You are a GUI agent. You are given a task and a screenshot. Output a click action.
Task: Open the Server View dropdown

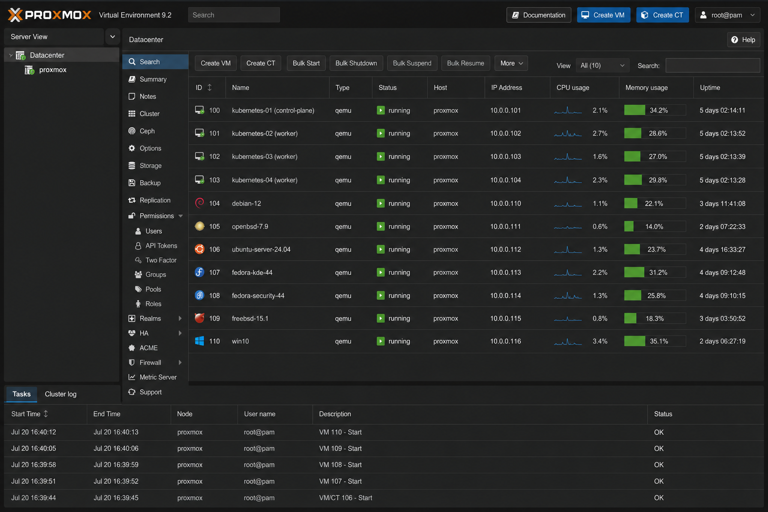click(113, 37)
